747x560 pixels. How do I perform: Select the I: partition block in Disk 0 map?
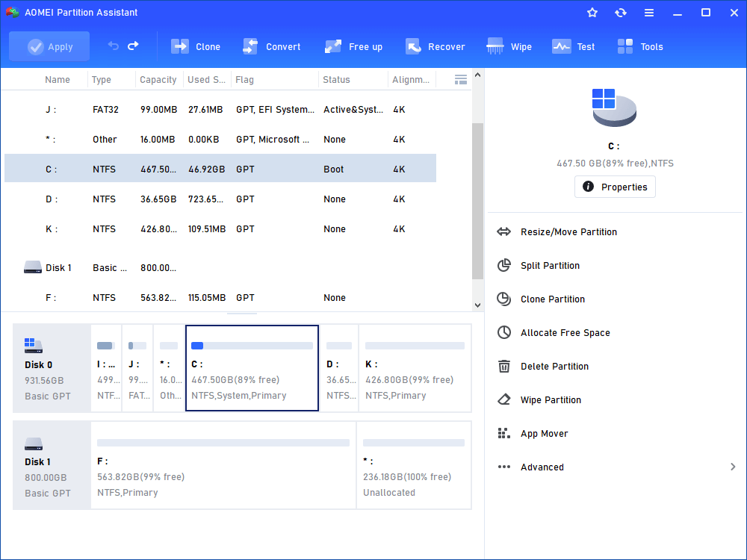[x=106, y=368]
